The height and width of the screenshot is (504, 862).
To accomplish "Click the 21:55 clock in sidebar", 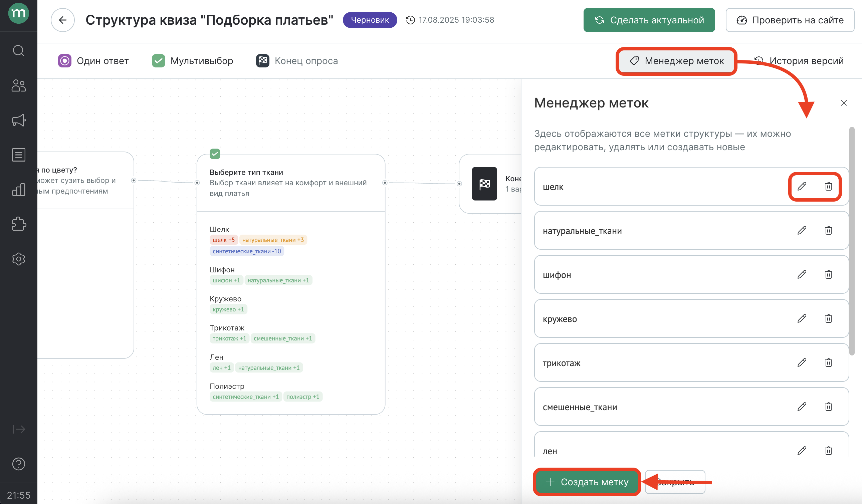I will pyautogui.click(x=18, y=495).
